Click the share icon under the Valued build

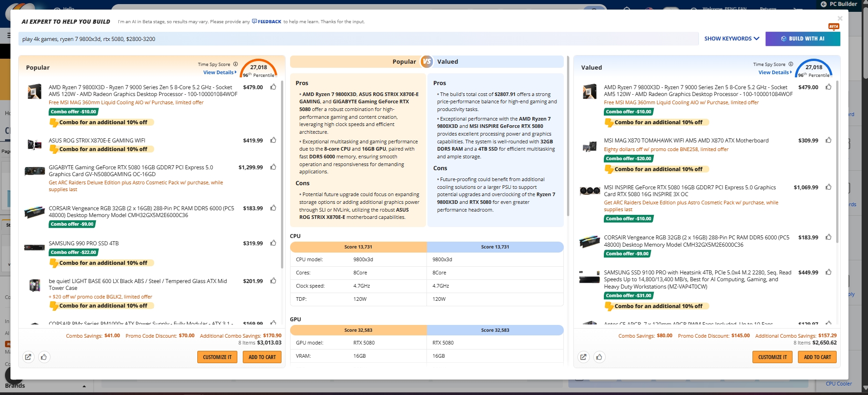[x=583, y=357]
